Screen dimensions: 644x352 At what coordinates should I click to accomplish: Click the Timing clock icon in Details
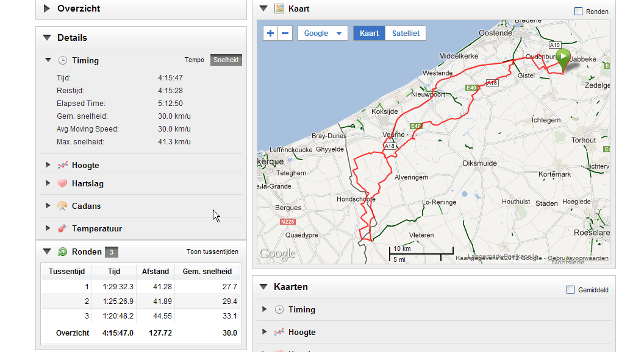pos(62,60)
